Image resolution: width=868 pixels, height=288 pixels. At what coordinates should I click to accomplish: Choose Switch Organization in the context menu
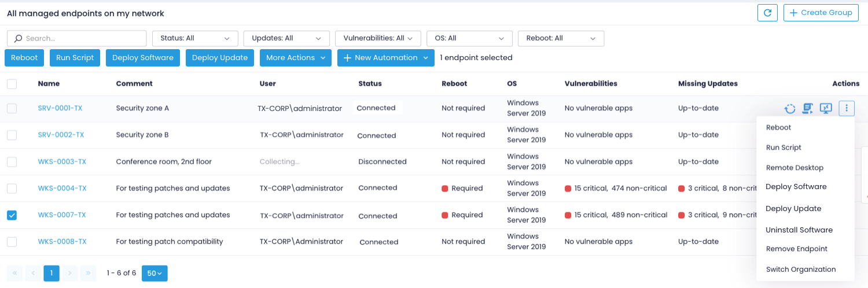801,269
